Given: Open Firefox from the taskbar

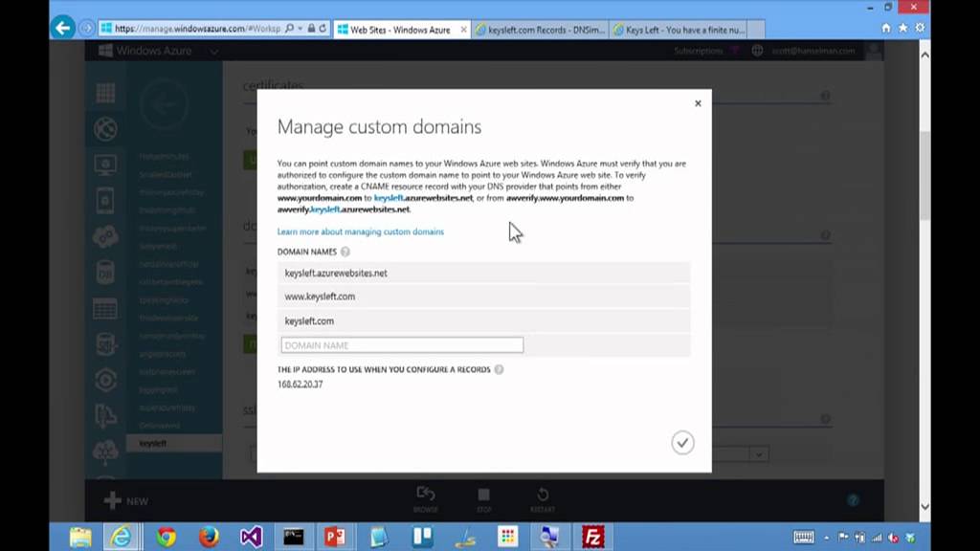Looking at the screenshot, I should click(209, 538).
